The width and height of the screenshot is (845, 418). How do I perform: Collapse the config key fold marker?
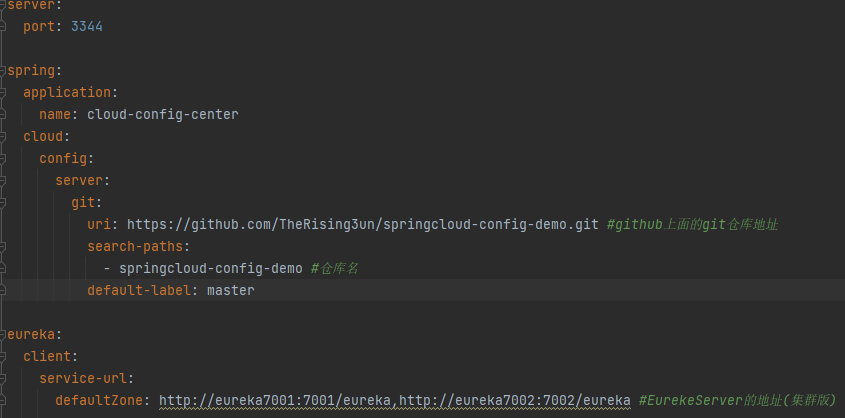pos(4,159)
